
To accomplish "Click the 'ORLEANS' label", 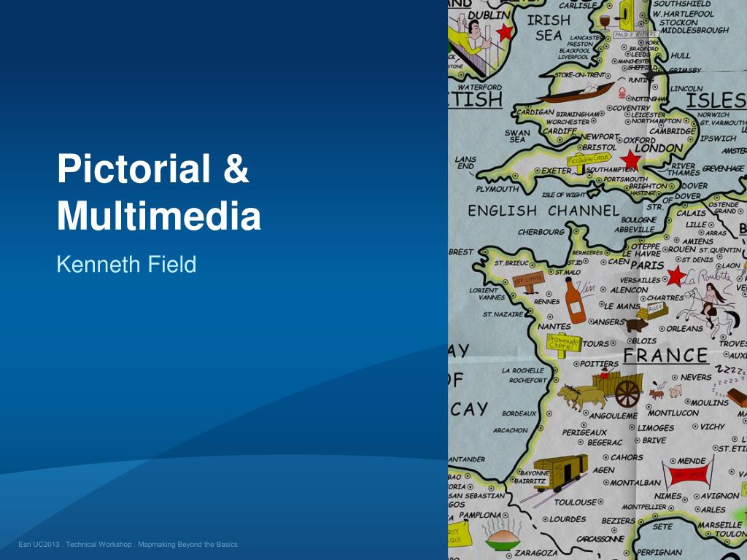I will click(x=684, y=329).
